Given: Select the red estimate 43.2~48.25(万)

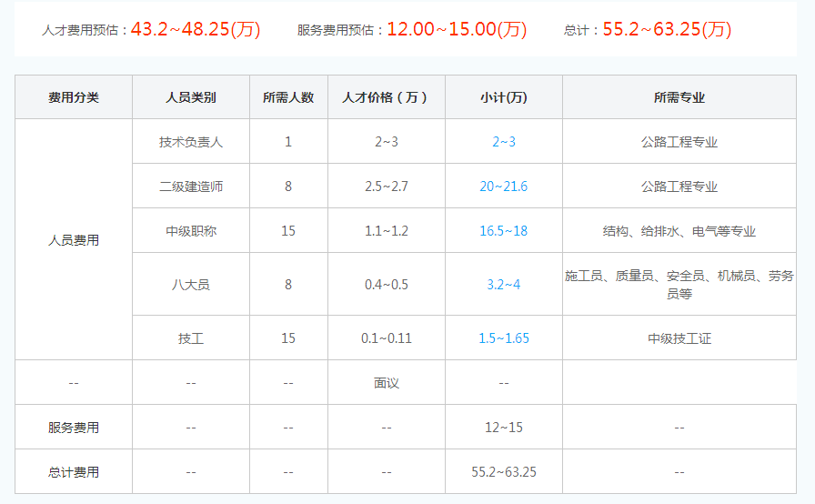Looking at the screenshot, I should (196, 29).
